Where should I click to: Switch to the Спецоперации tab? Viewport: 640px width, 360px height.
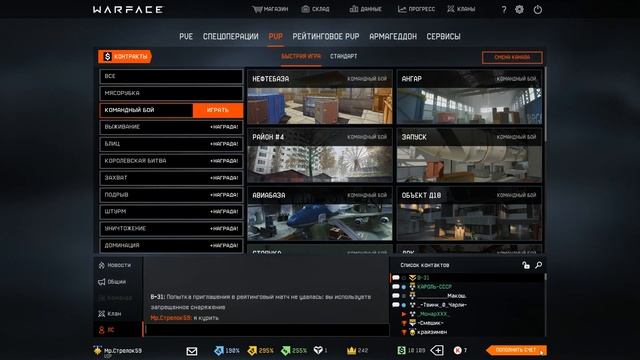pos(231,36)
